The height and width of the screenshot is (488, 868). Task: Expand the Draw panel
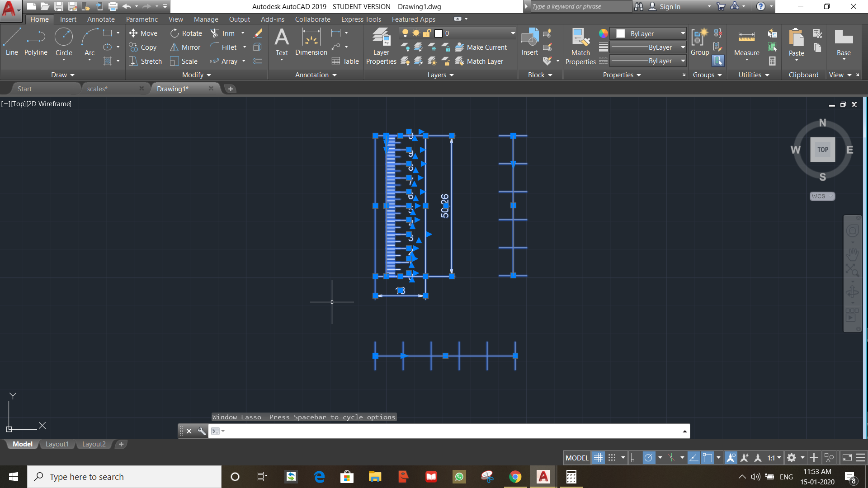click(71, 75)
